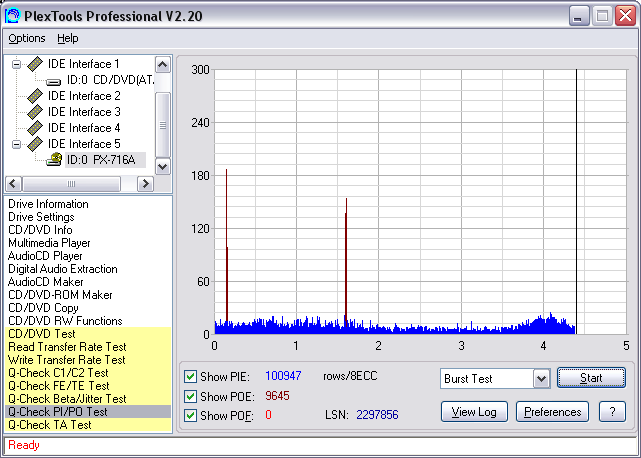Uncheck the Show POE checkbox
This screenshot has width=641, height=458.
(190, 396)
